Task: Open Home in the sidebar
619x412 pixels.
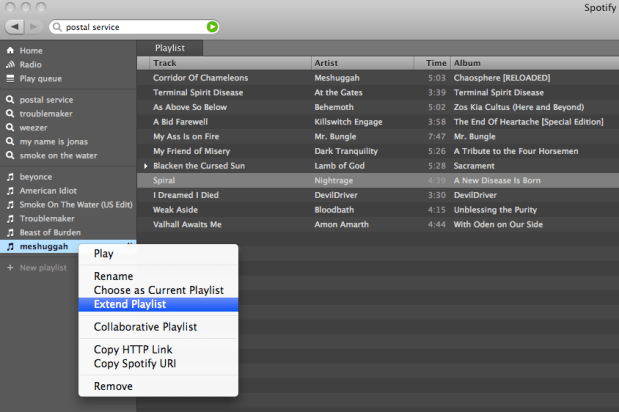Action: (x=31, y=51)
